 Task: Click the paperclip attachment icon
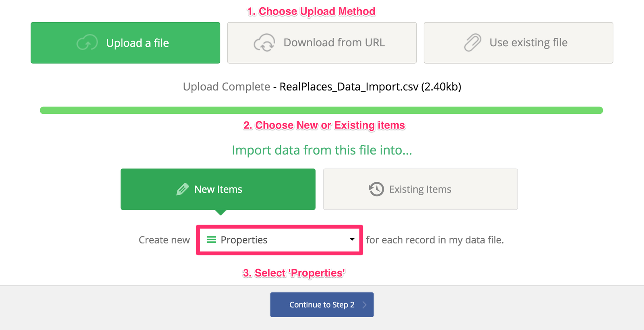pyautogui.click(x=473, y=42)
